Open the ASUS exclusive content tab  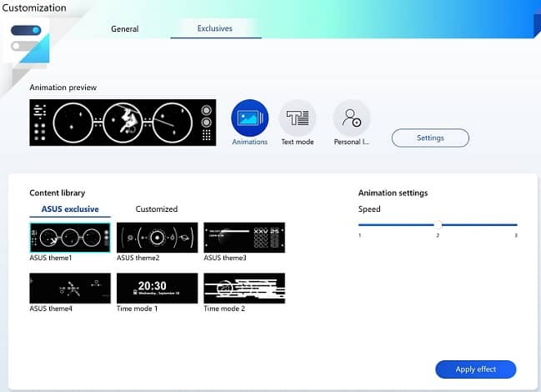coord(70,209)
